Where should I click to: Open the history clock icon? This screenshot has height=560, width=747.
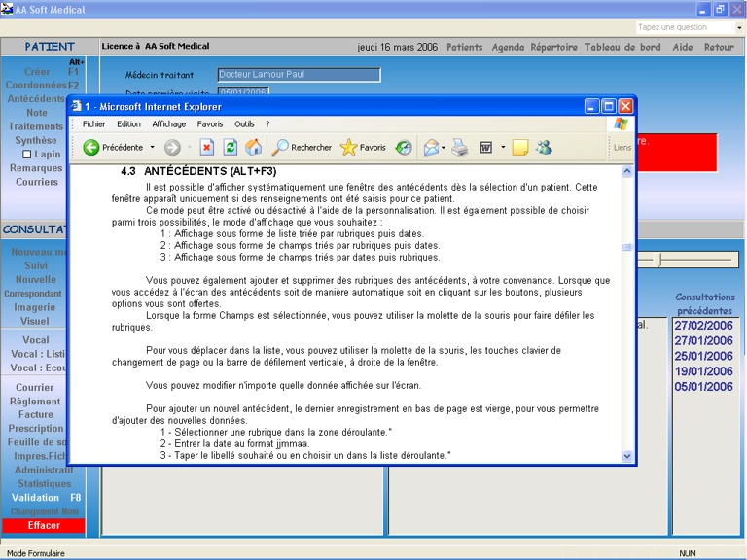click(404, 147)
